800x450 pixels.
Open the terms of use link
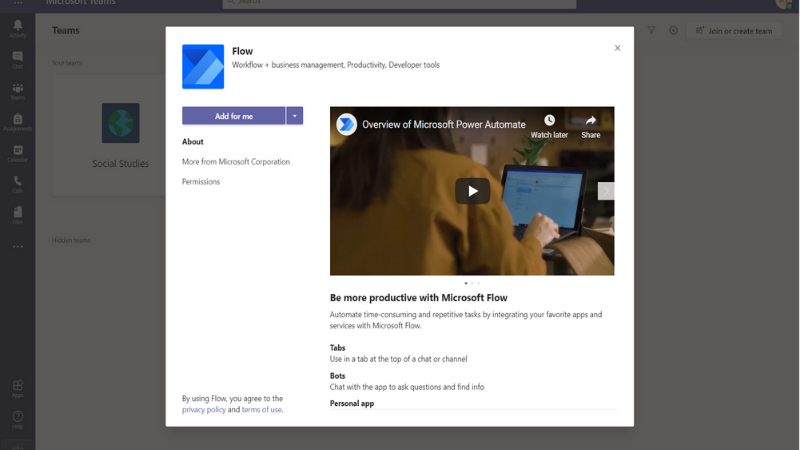[262, 410]
